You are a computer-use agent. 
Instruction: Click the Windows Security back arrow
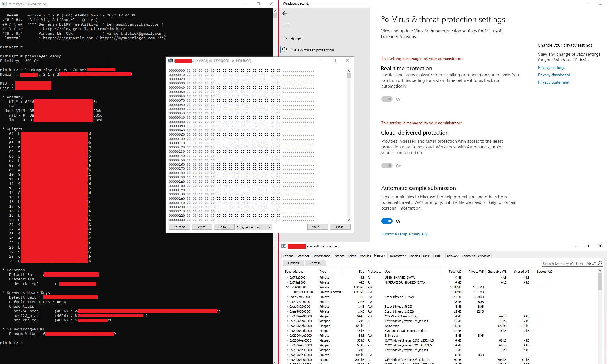(x=285, y=13)
